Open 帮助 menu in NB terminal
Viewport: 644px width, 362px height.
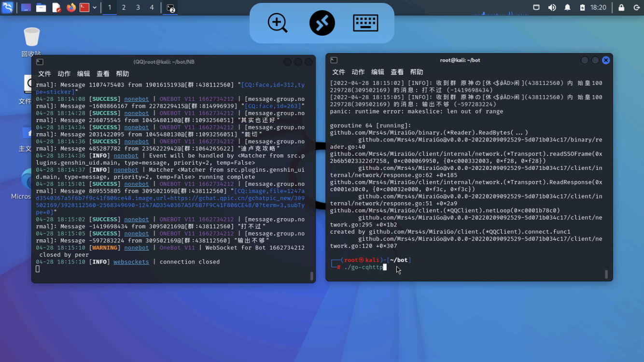(x=123, y=74)
